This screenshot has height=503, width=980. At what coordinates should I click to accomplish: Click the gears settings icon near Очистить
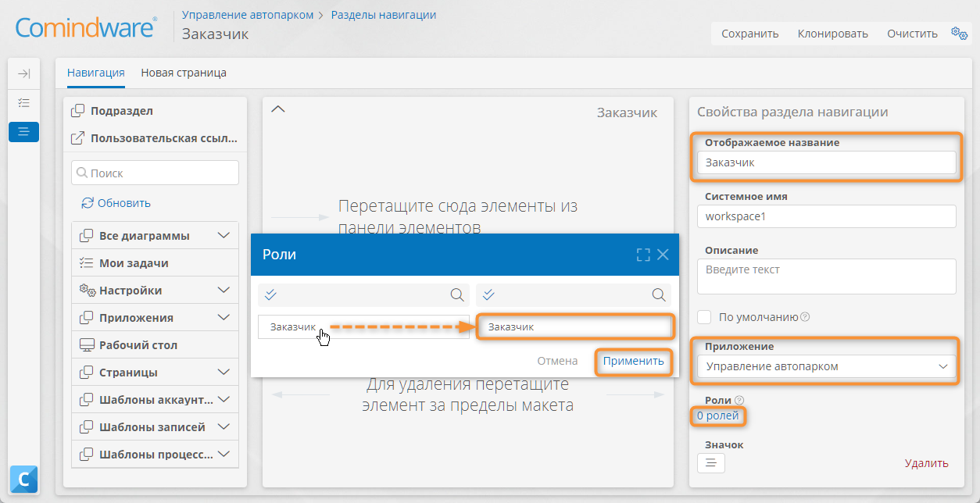pos(958,33)
